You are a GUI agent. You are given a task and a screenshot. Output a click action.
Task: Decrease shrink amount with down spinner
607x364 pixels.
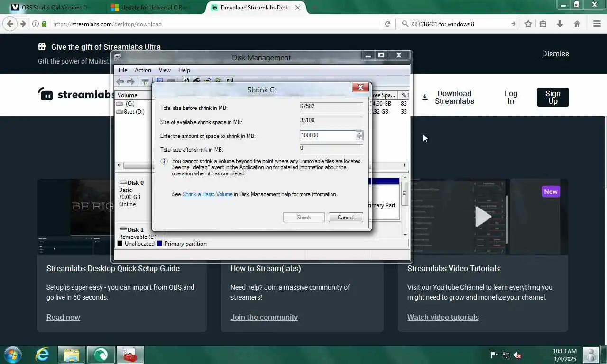(x=359, y=138)
